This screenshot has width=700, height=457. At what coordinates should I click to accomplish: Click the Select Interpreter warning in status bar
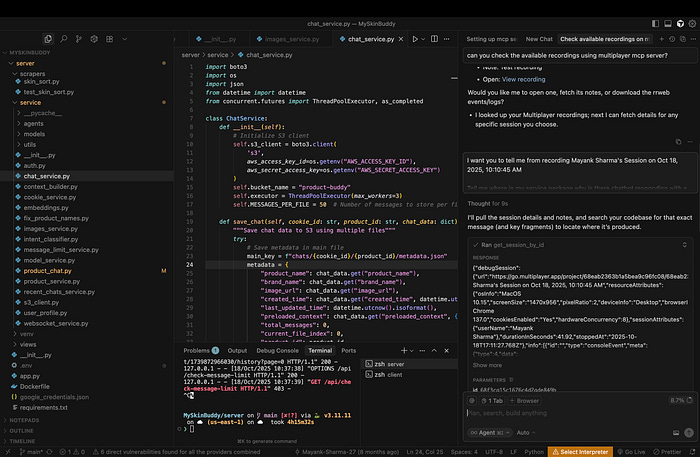point(580,452)
